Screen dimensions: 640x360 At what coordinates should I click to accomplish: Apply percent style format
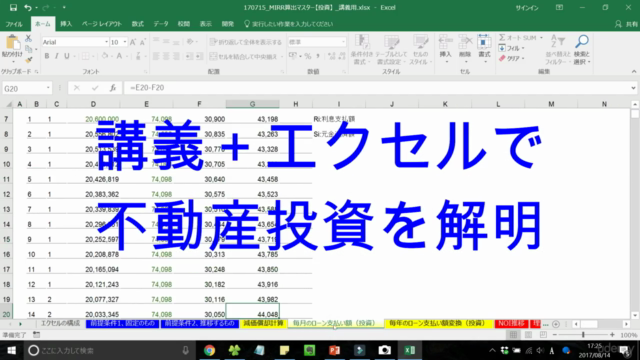click(x=308, y=56)
